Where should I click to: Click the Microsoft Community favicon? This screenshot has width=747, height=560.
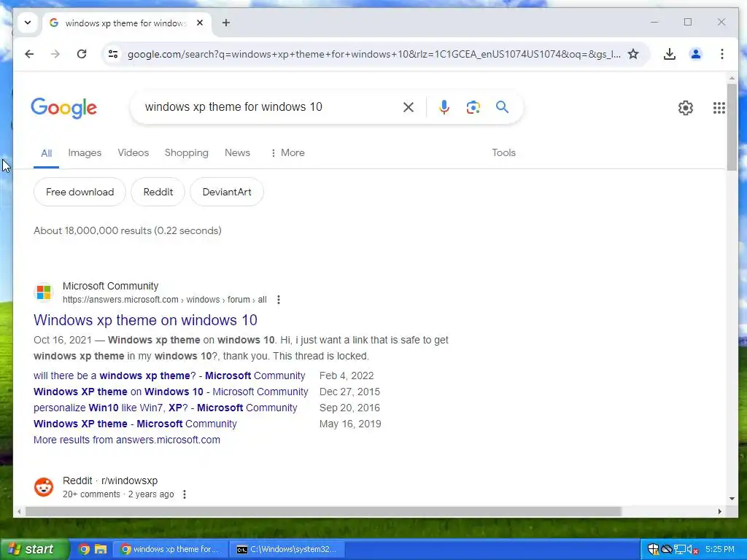coord(44,292)
